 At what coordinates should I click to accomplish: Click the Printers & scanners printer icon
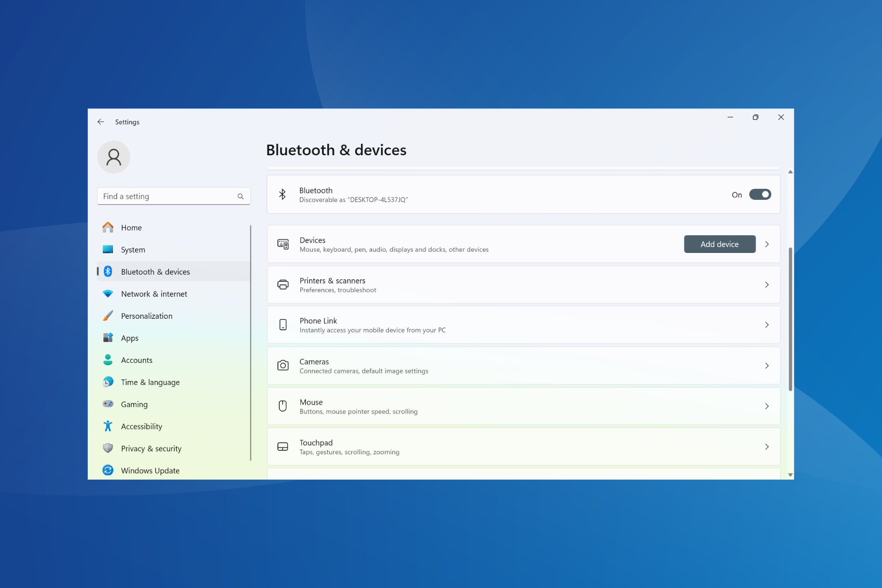(283, 284)
